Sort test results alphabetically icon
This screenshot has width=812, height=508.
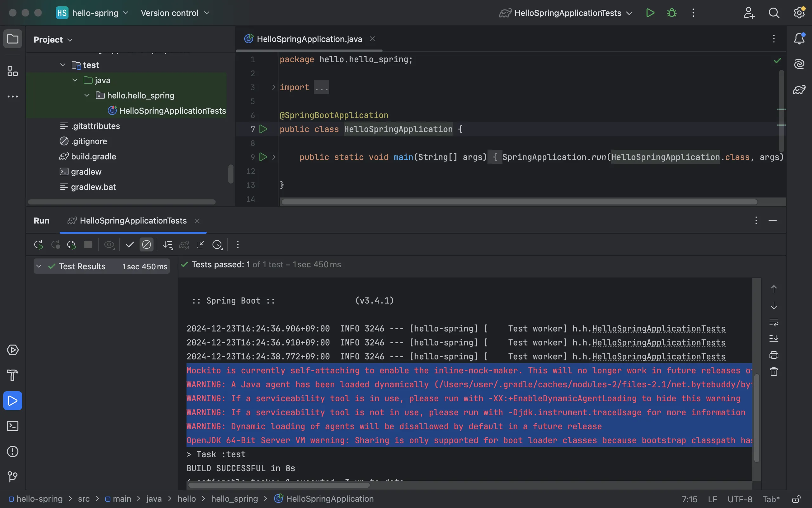click(x=168, y=244)
